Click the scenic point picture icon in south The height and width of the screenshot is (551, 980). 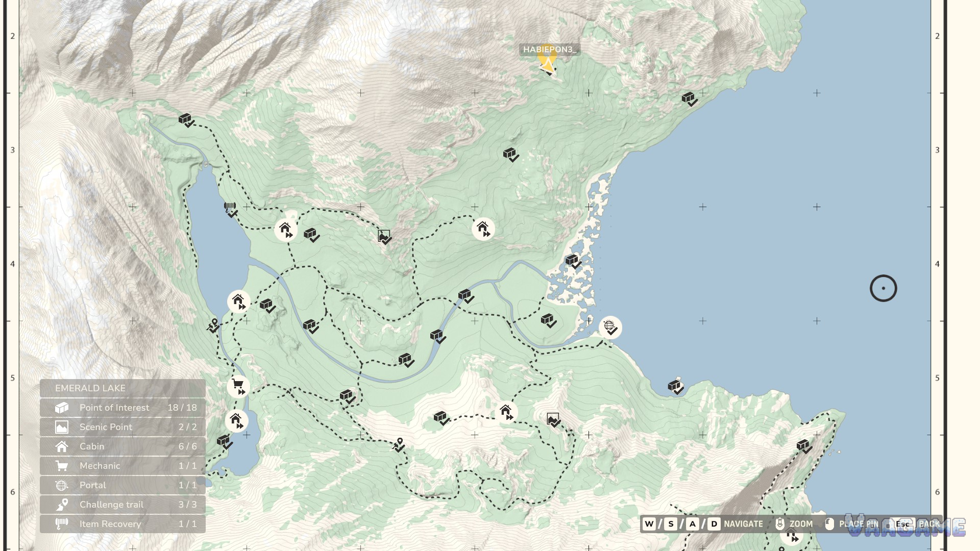553,420
